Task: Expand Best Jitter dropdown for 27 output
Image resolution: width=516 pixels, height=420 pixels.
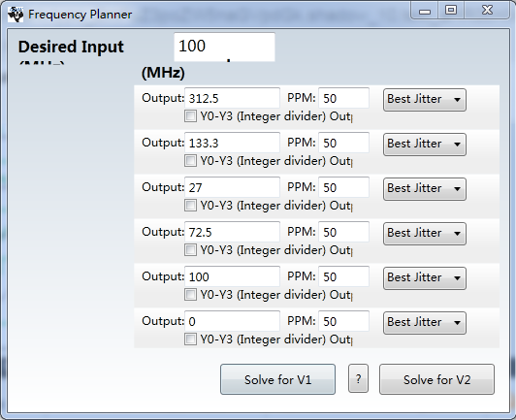Action: pyautogui.click(x=425, y=189)
